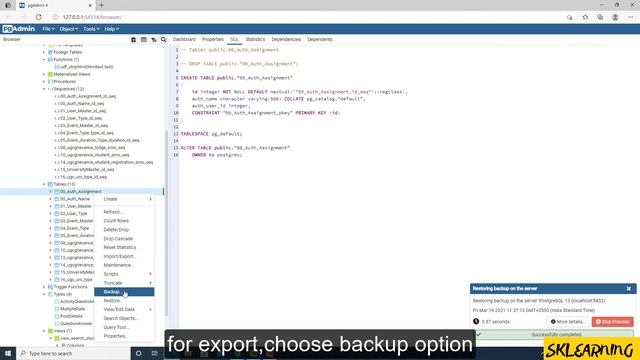Screen dimensions: 640x360
Task: Switch to the Statistics tab
Action: click(255, 40)
